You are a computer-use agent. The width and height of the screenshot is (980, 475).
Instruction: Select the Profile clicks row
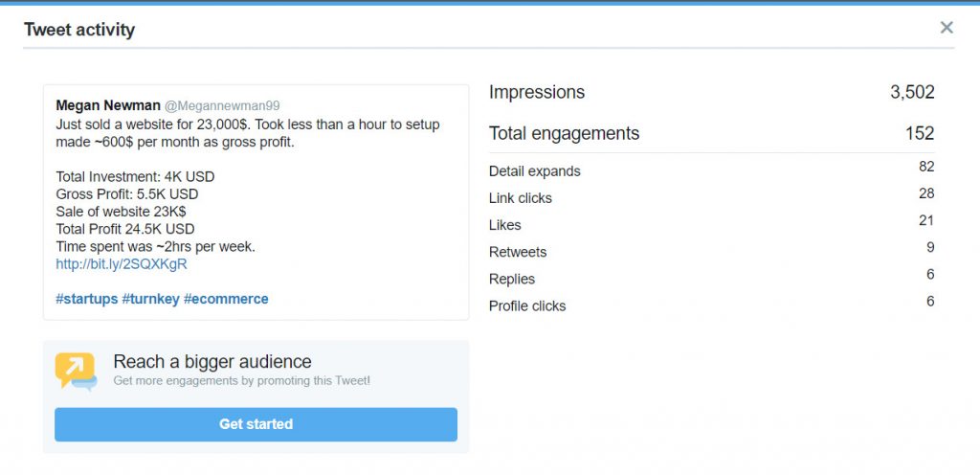[x=712, y=305]
